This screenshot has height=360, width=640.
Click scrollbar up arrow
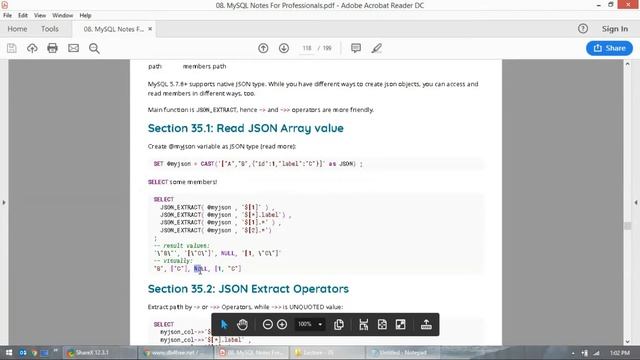point(628,64)
